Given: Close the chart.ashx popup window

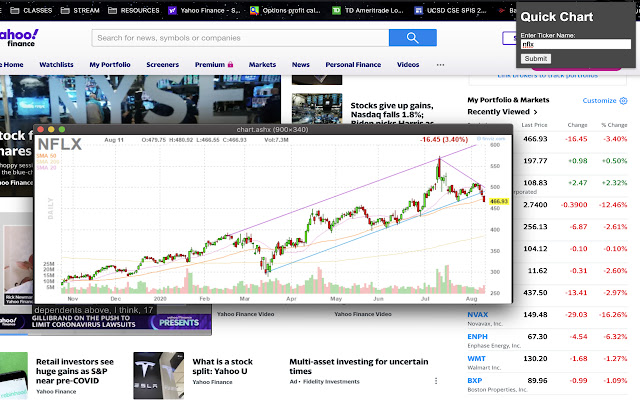Looking at the screenshot, I should [40, 129].
